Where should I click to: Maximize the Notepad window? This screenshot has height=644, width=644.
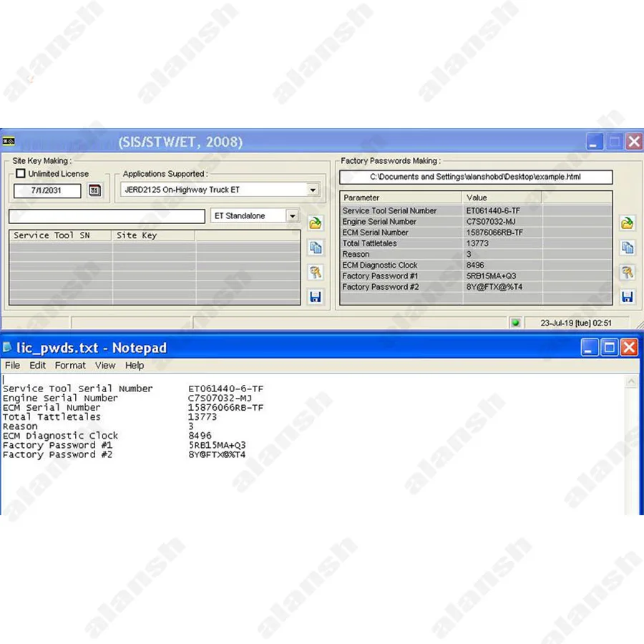(x=609, y=348)
